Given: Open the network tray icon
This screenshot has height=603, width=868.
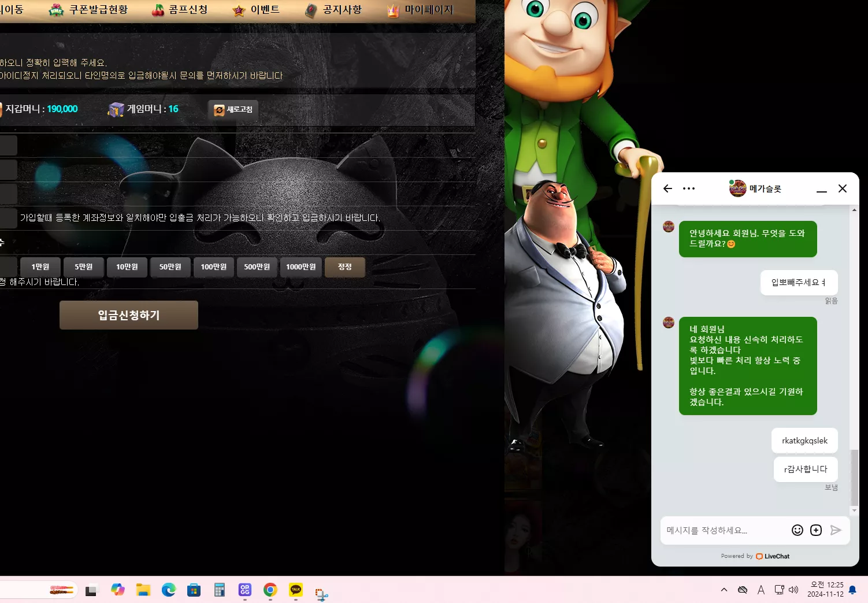Looking at the screenshot, I should click(x=780, y=590).
